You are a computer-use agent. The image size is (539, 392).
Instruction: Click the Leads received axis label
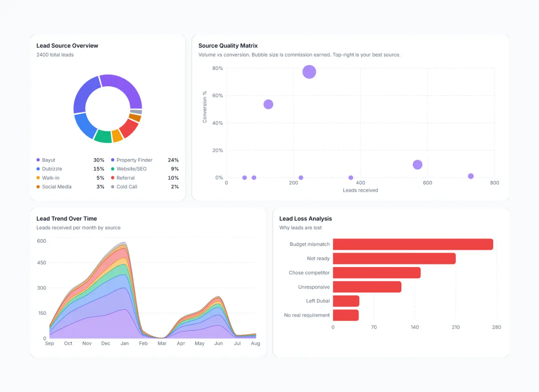click(x=361, y=190)
